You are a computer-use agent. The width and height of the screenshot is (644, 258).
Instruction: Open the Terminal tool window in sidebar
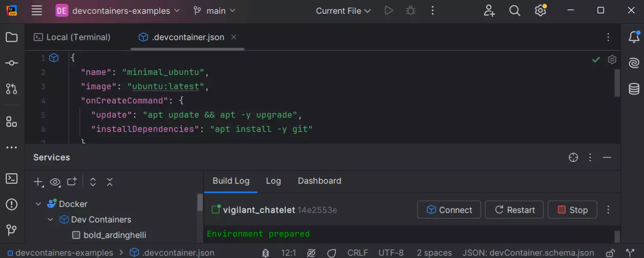coord(12,178)
